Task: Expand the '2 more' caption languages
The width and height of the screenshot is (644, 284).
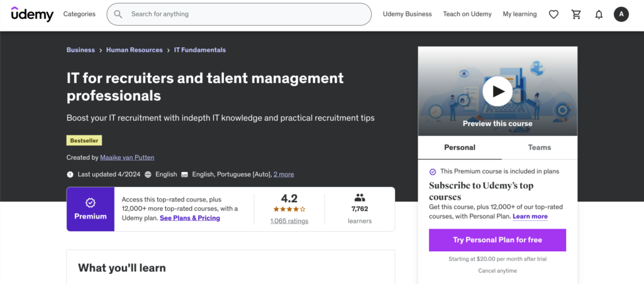Action: pyautogui.click(x=284, y=174)
